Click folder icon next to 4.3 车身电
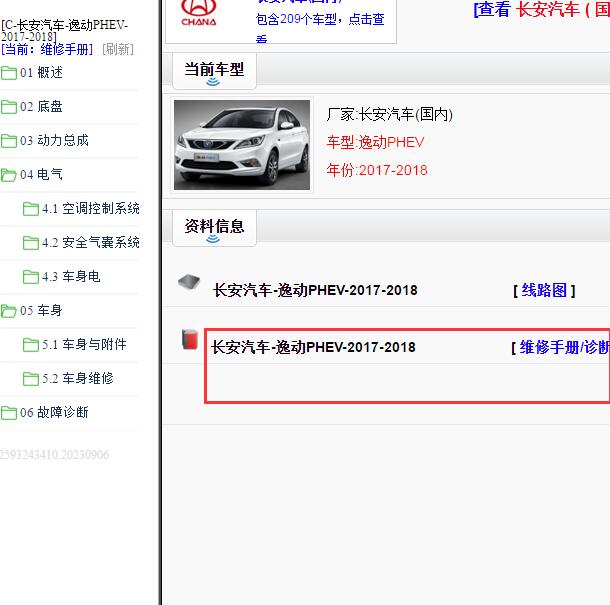The width and height of the screenshot is (610, 605). tap(31, 277)
